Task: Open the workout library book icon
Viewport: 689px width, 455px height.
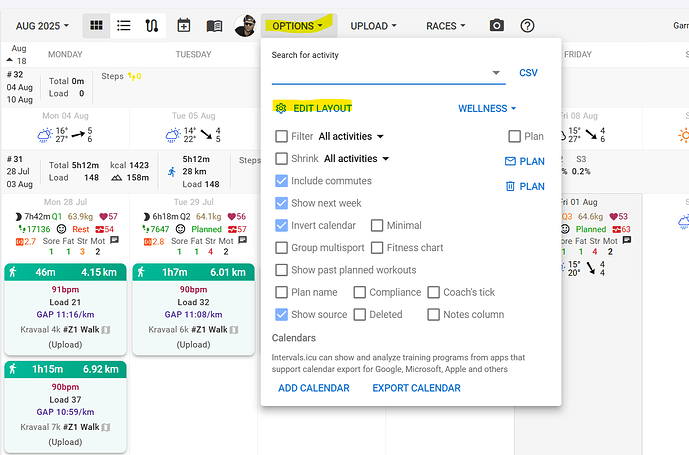Action: click(214, 25)
